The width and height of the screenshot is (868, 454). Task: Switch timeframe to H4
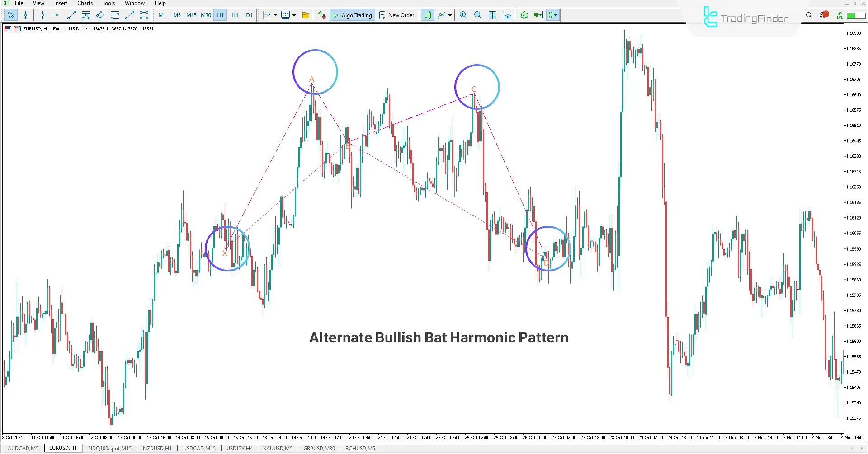tap(235, 15)
